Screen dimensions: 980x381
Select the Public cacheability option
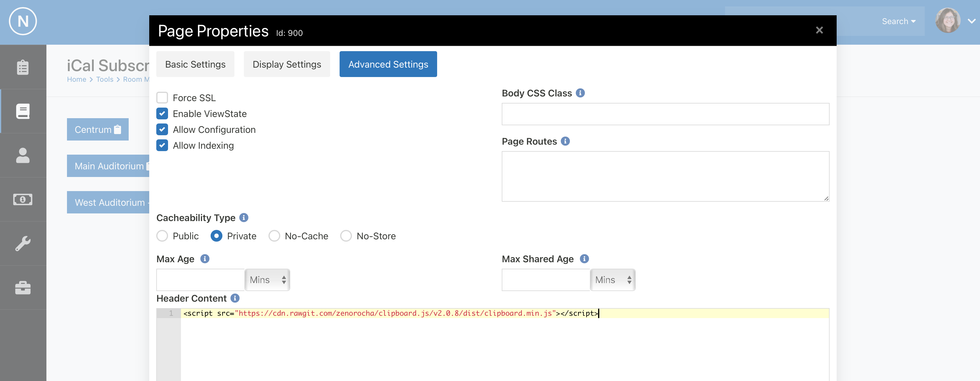[162, 236]
